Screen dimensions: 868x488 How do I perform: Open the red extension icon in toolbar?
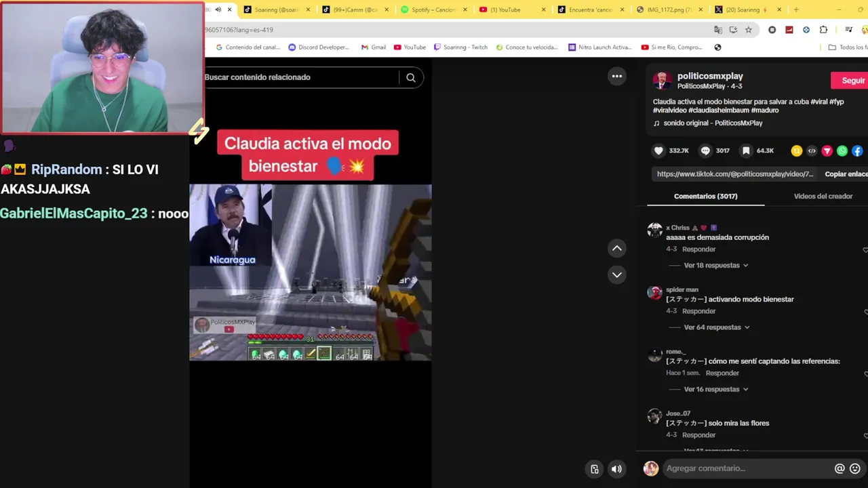coord(789,30)
